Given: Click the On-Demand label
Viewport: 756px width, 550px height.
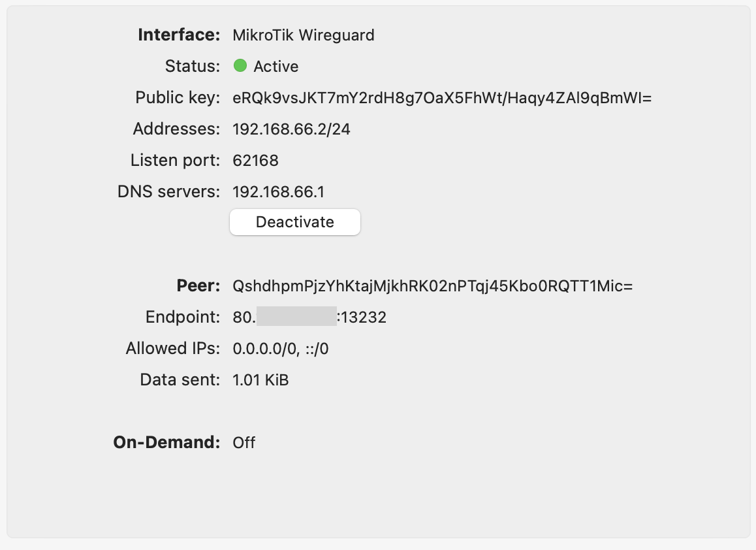Looking at the screenshot, I should tap(166, 443).
